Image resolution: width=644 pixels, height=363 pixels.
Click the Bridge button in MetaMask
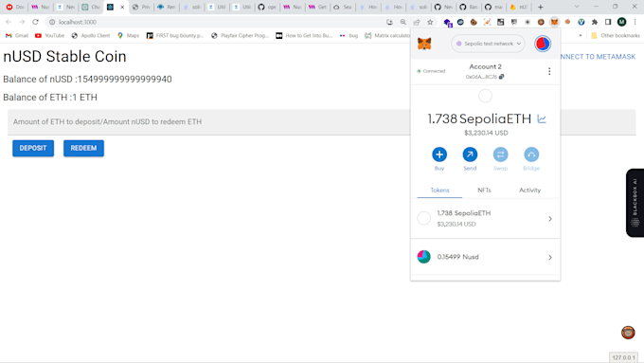(x=531, y=158)
